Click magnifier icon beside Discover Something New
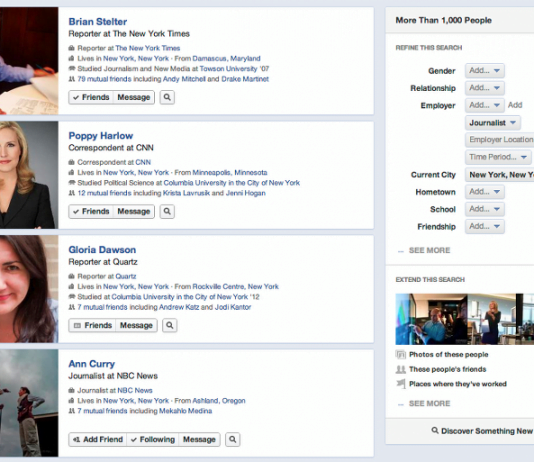The height and width of the screenshot is (462, 534). (x=435, y=431)
